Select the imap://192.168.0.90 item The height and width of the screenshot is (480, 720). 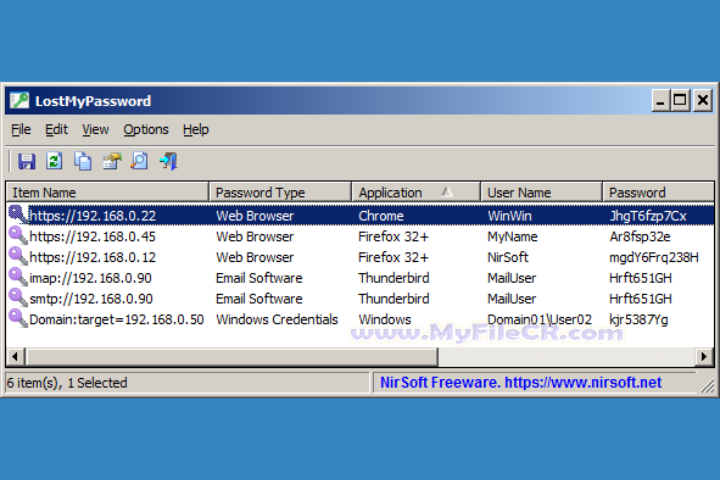point(90,277)
